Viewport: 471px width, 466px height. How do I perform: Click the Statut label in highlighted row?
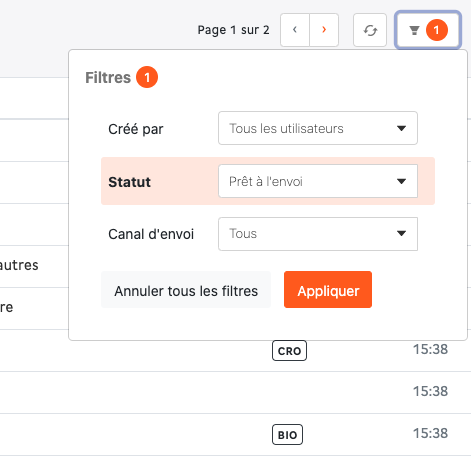click(129, 182)
